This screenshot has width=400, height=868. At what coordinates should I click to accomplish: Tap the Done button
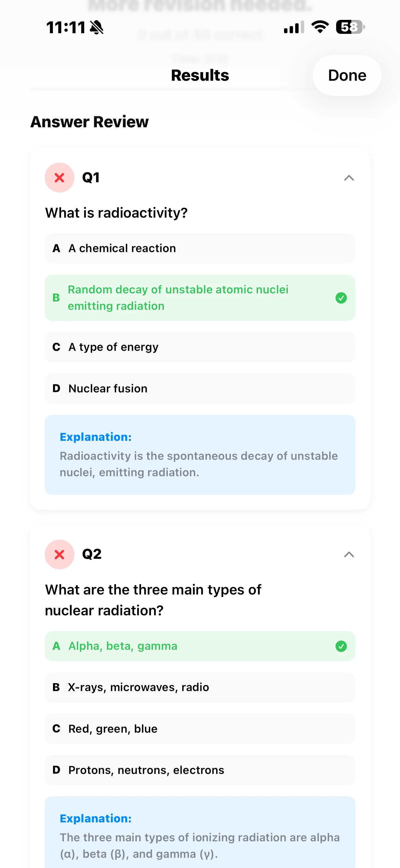click(x=347, y=75)
